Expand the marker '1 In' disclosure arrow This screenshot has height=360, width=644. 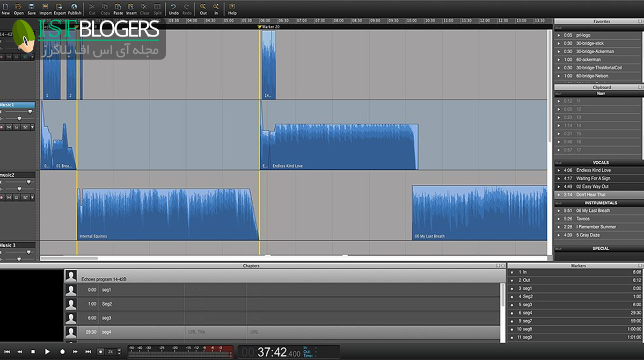click(x=511, y=272)
